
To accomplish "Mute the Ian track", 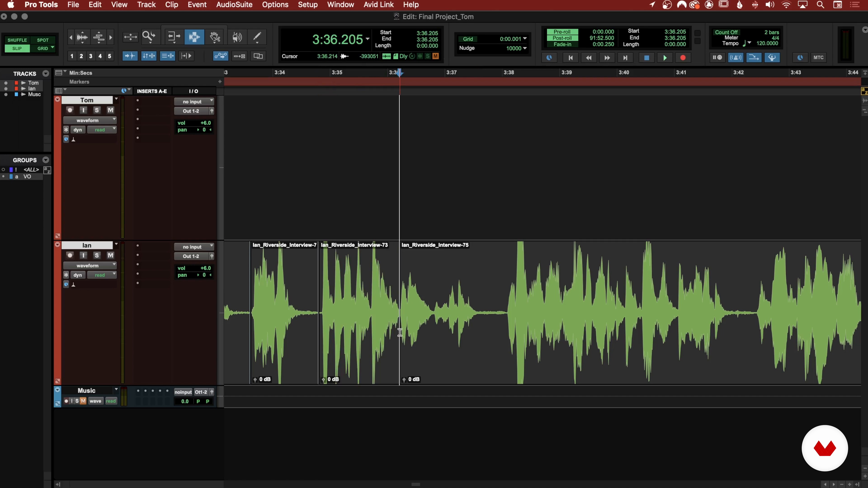I will [x=110, y=255].
